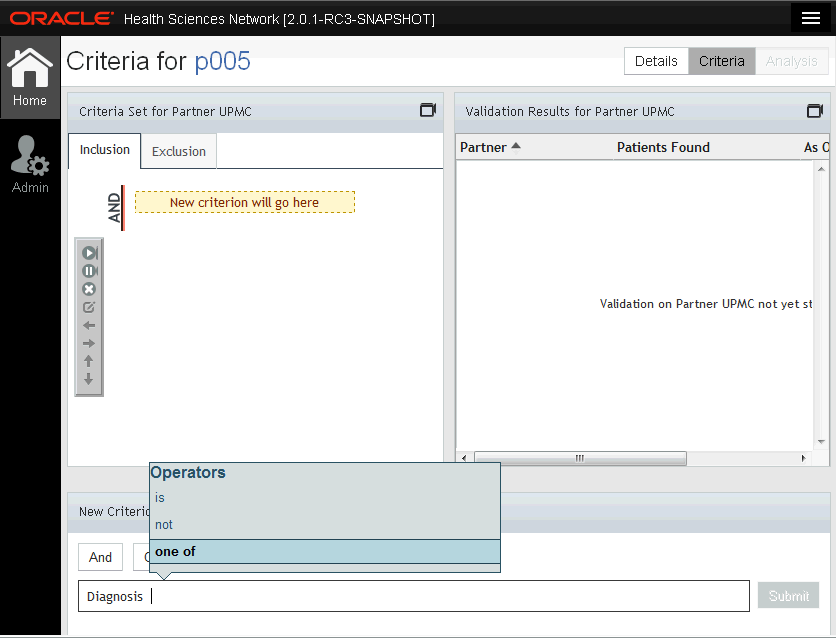Viewport: 836px width, 638px height.
Task: Click the delete (x) icon in the criteria toolbar
Action: 89,289
